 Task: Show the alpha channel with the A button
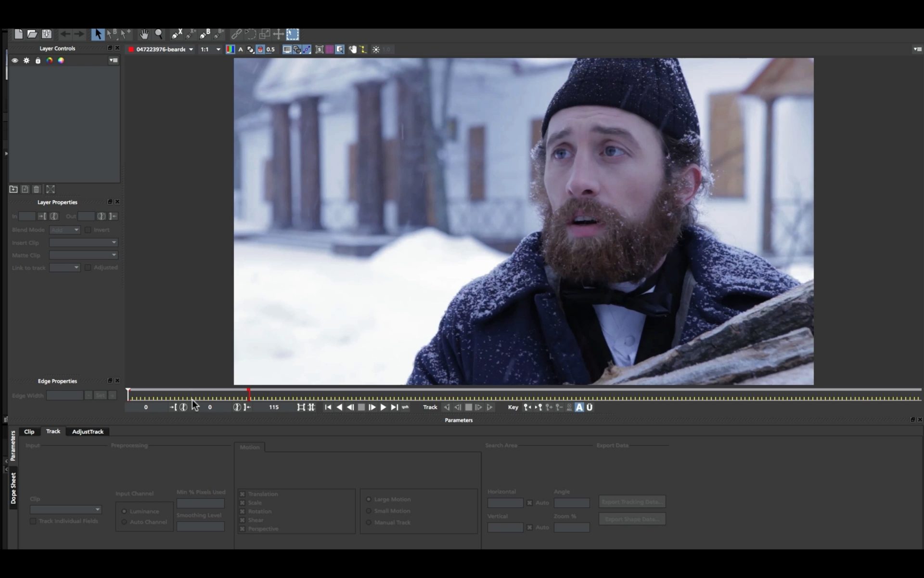coord(241,49)
